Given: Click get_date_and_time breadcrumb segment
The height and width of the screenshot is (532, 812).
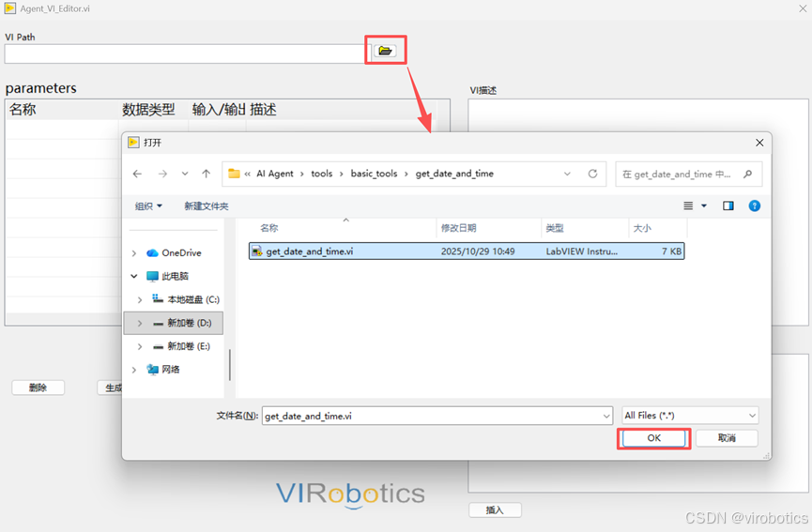Looking at the screenshot, I should (x=454, y=174).
